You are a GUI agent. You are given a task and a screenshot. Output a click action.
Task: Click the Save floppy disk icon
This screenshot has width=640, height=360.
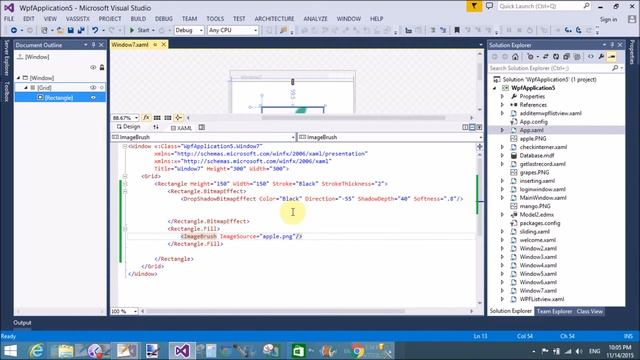click(x=71, y=30)
